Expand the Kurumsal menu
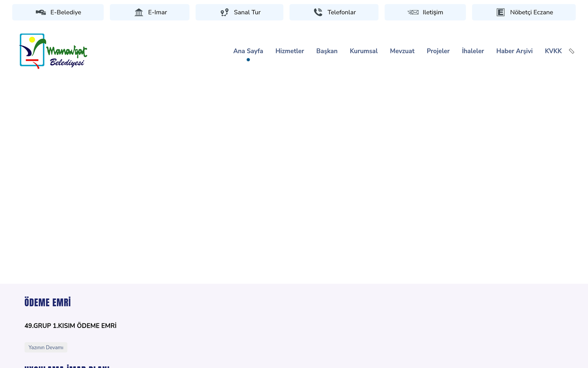The image size is (588, 368). click(x=363, y=51)
